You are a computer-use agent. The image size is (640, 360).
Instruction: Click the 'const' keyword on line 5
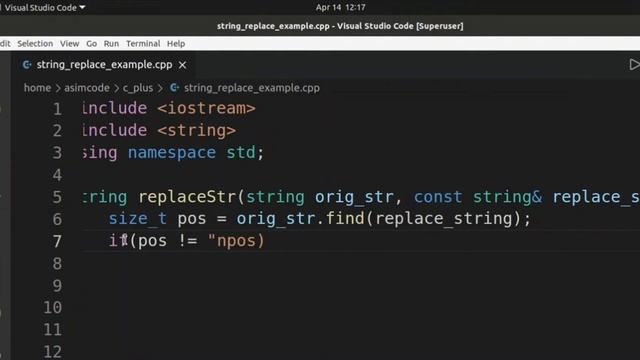(x=438, y=197)
